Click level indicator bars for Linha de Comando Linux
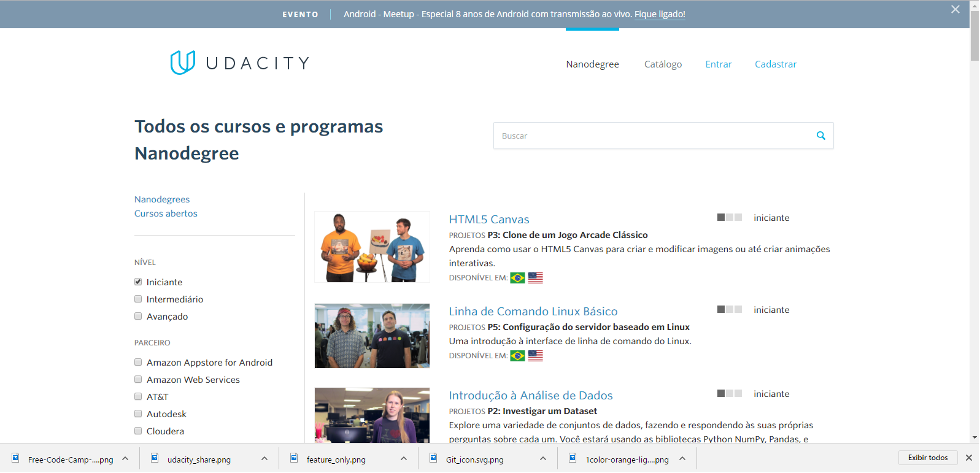 click(x=730, y=309)
